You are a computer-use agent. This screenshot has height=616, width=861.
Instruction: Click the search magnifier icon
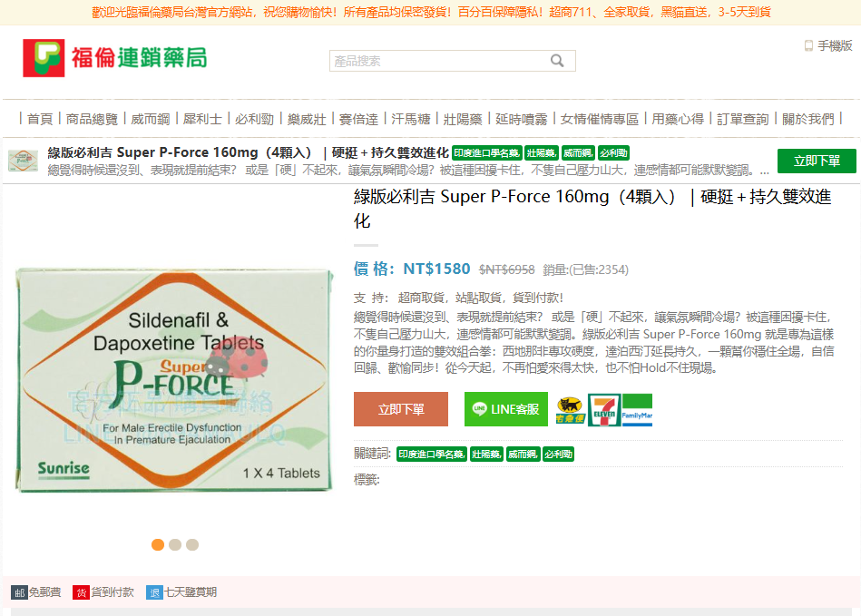pyautogui.click(x=557, y=61)
